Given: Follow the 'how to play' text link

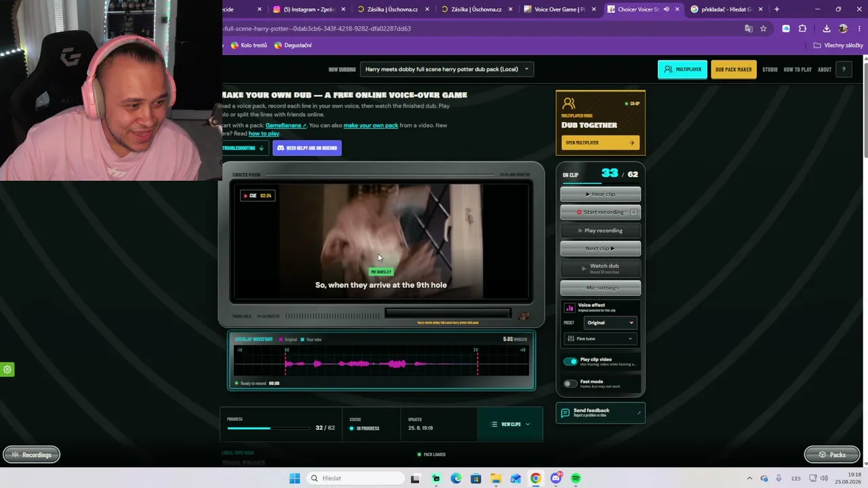Looking at the screenshot, I should (264, 134).
